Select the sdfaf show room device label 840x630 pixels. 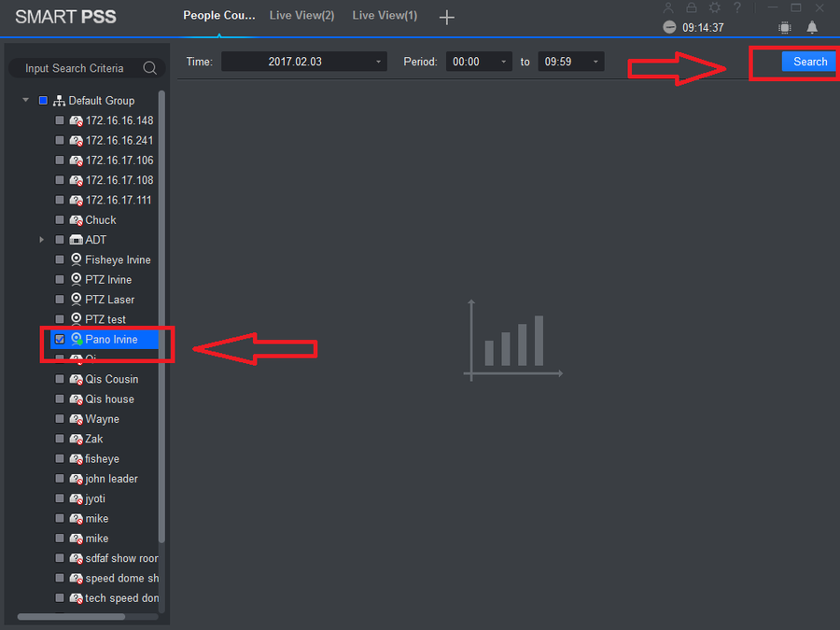[x=121, y=558]
